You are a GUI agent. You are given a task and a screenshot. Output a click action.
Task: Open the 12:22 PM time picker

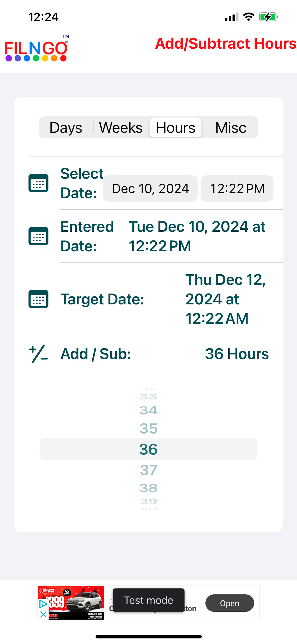[237, 188]
